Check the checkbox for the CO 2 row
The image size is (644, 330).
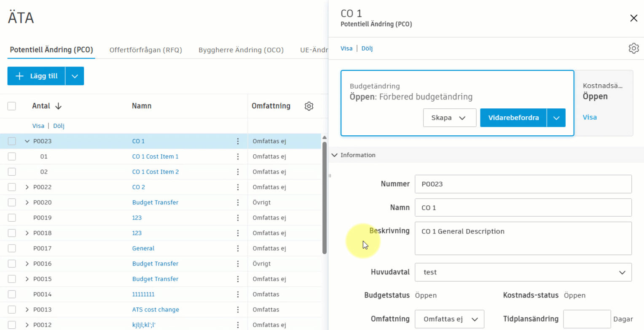pyautogui.click(x=11, y=187)
